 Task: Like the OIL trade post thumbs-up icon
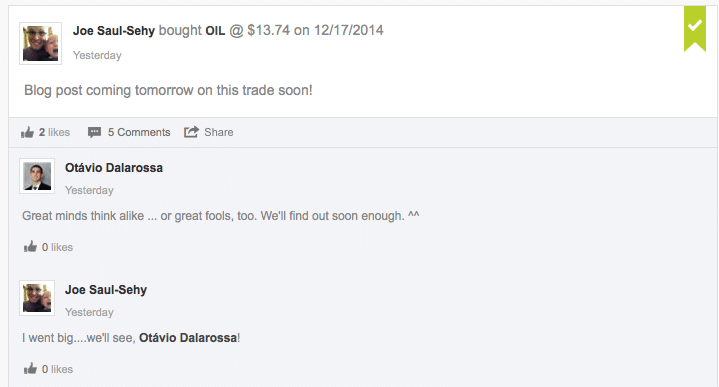point(28,133)
